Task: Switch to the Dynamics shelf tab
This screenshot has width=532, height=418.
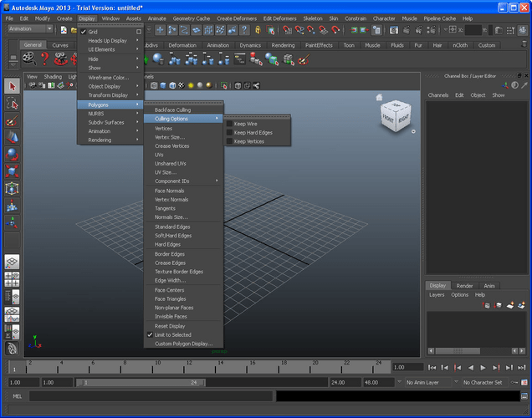Action: 250,45
